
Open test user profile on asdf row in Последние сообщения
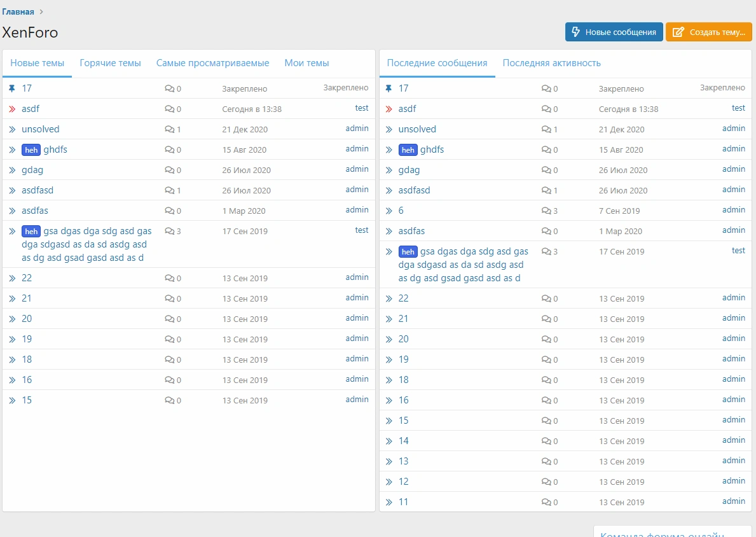click(x=738, y=108)
